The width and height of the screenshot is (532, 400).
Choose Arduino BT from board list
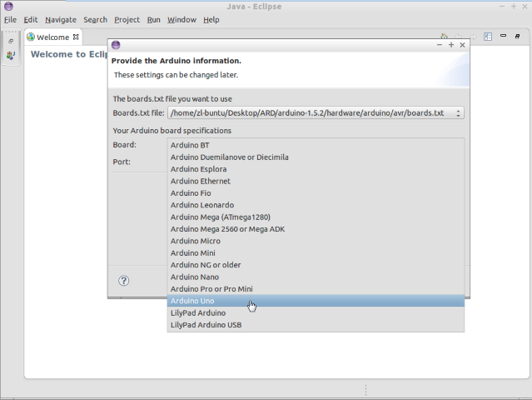[316, 145]
